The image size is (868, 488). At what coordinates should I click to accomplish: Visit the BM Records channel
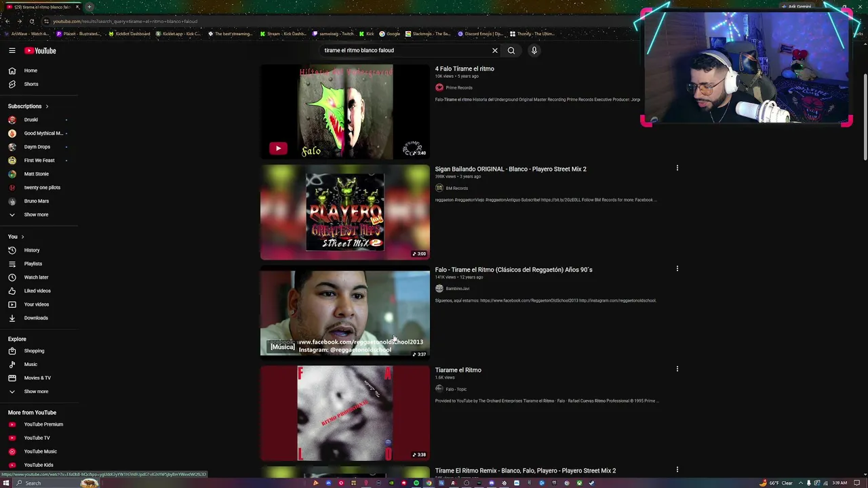click(456, 188)
